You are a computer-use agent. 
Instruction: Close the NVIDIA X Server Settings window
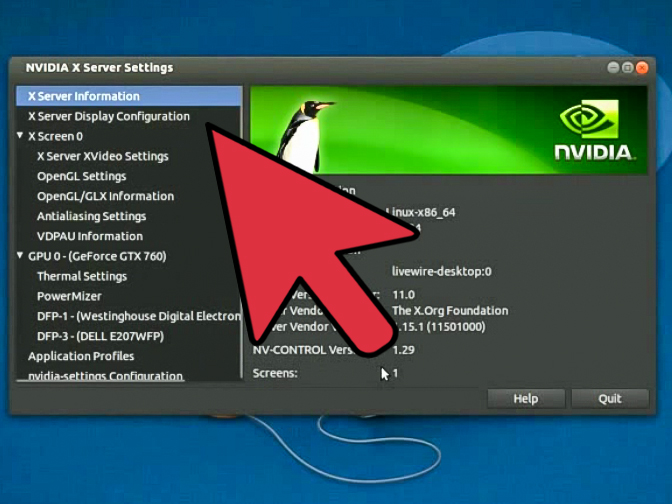(642, 68)
